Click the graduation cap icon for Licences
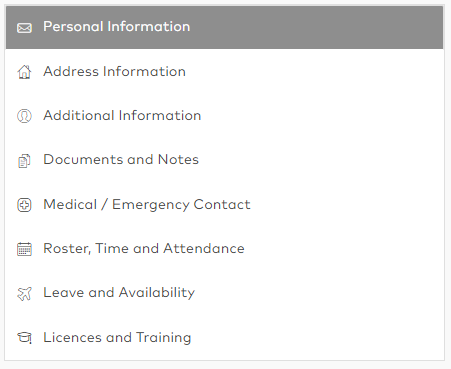The image size is (451, 369). 24,338
